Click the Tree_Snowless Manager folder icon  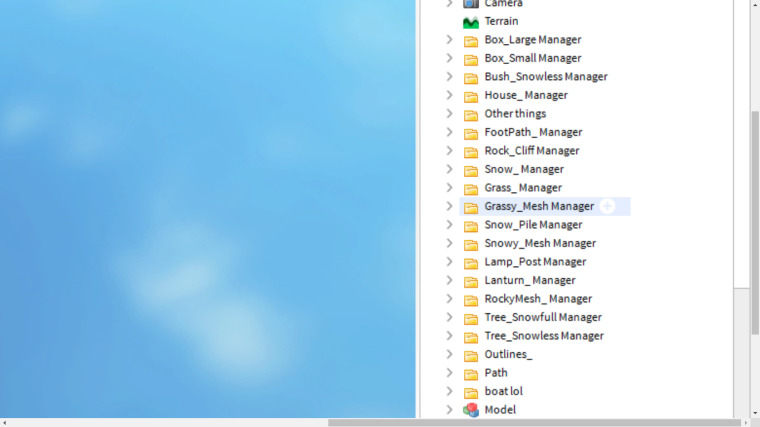pos(471,337)
